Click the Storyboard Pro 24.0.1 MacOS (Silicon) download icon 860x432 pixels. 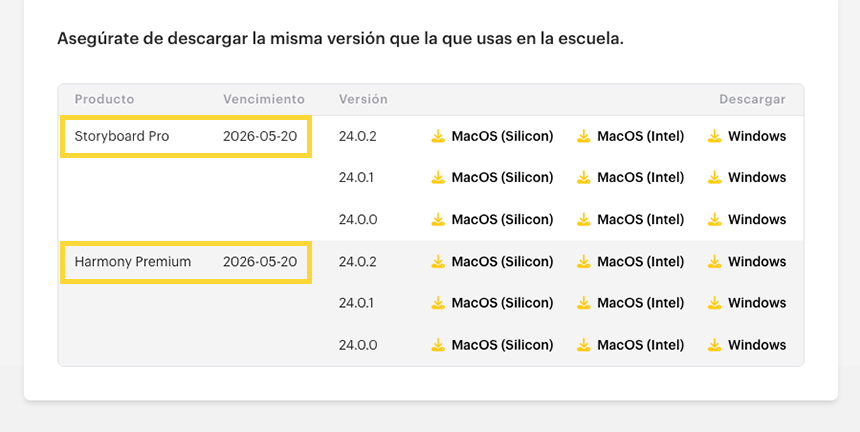point(437,178)
